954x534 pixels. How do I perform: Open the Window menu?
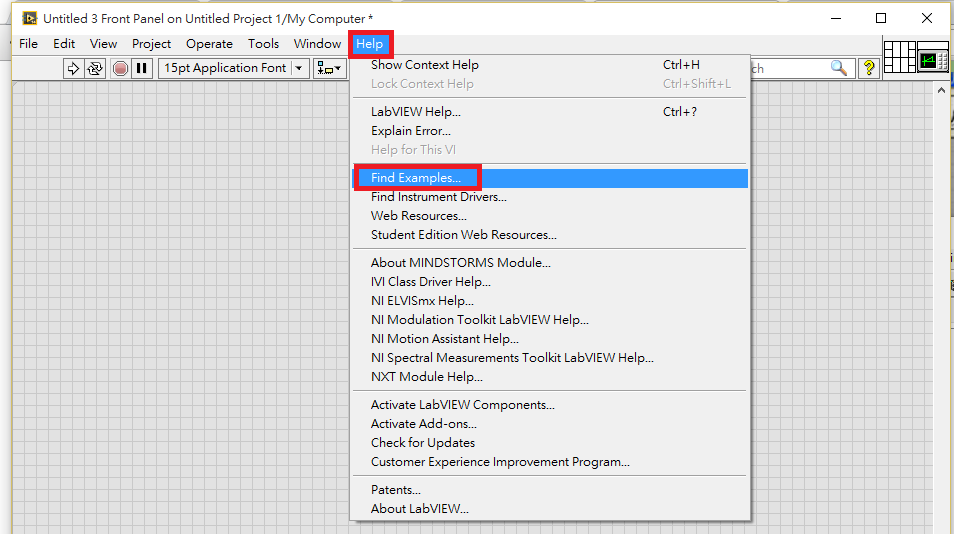point(317,44)
